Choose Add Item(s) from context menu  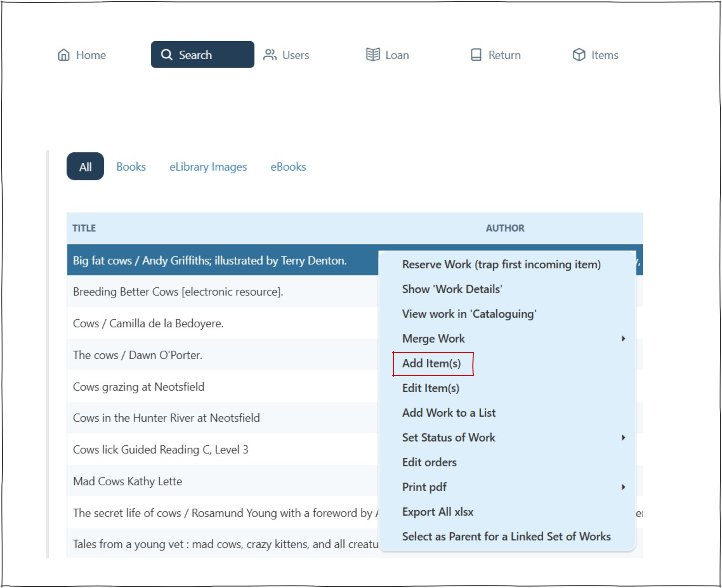tap(431, 363)
